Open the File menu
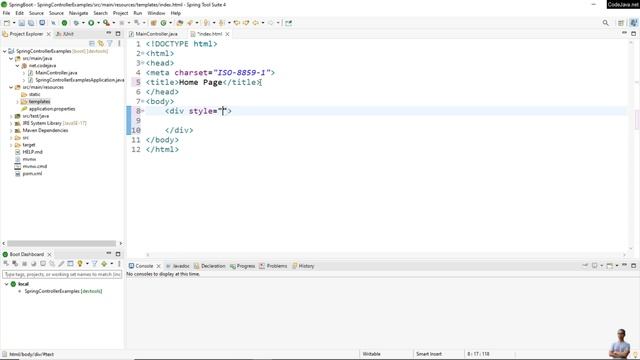 tap(7, 13)
